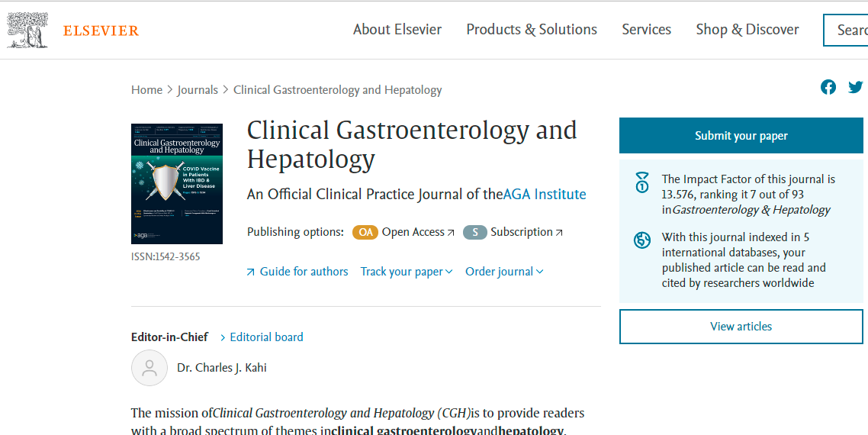Image resolution: width=868 pixels, height=435 pixels.
Task: Open the Products & Solutions menu
Action: coord(532,30)
